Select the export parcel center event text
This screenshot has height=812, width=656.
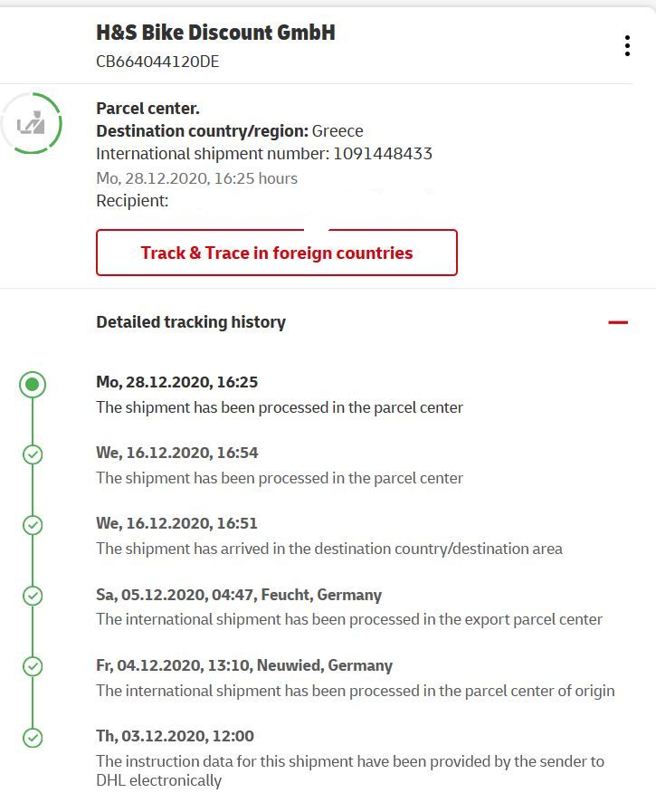349,619
